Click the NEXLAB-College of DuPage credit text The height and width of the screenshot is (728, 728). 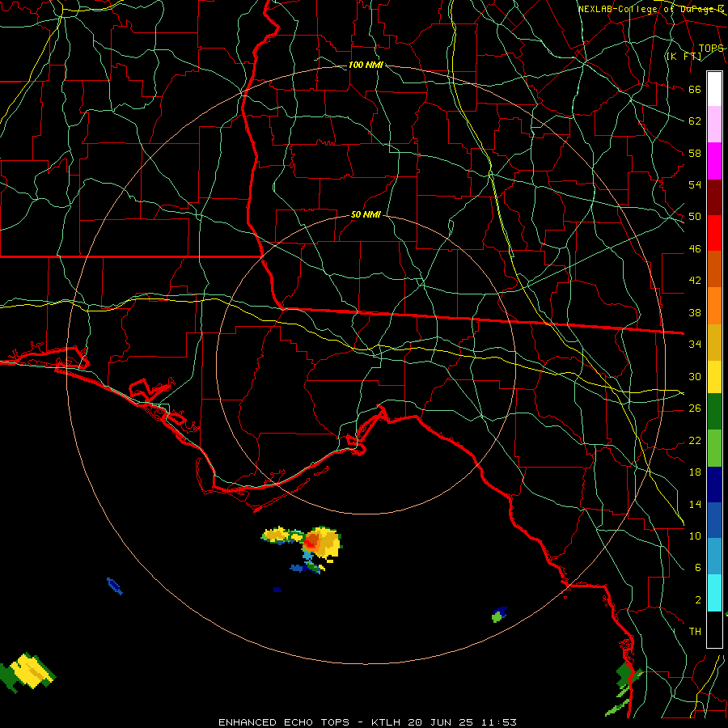[x=650, y=9]
